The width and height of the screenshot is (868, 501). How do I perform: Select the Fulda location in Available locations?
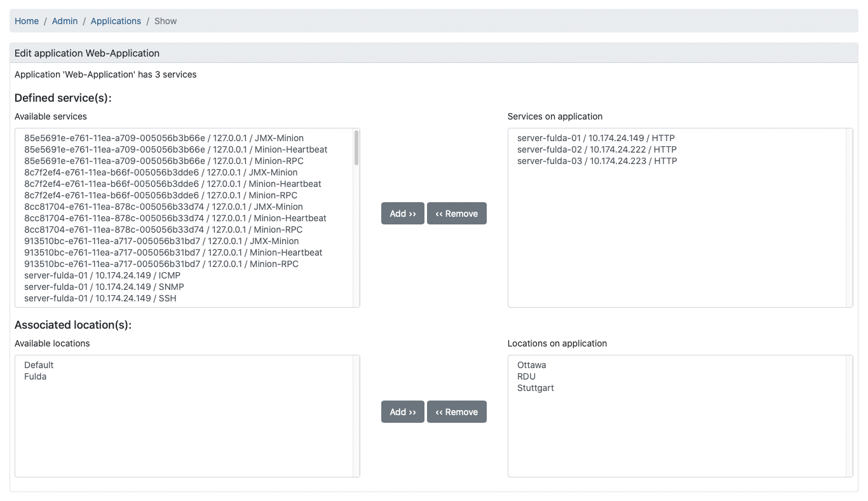[34, 376]
